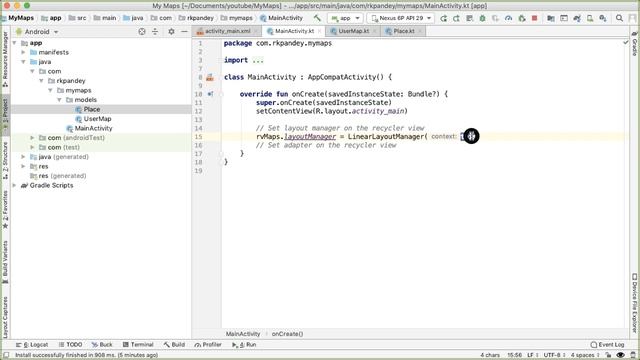
Task: Switch to the UserMap.kt tab
Action: [x=353, y=31]
